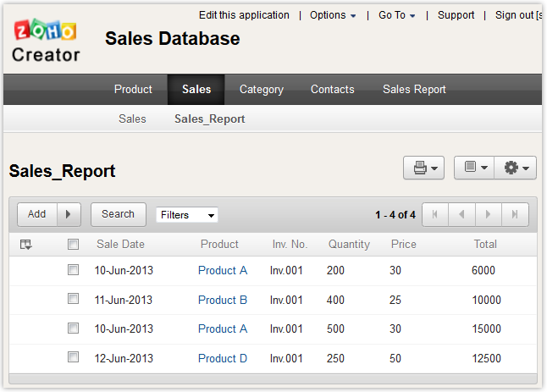This screenshot has height=392, width=547.
Task: Select the checkbox for the Product D row
Action: tap(74, 357)
